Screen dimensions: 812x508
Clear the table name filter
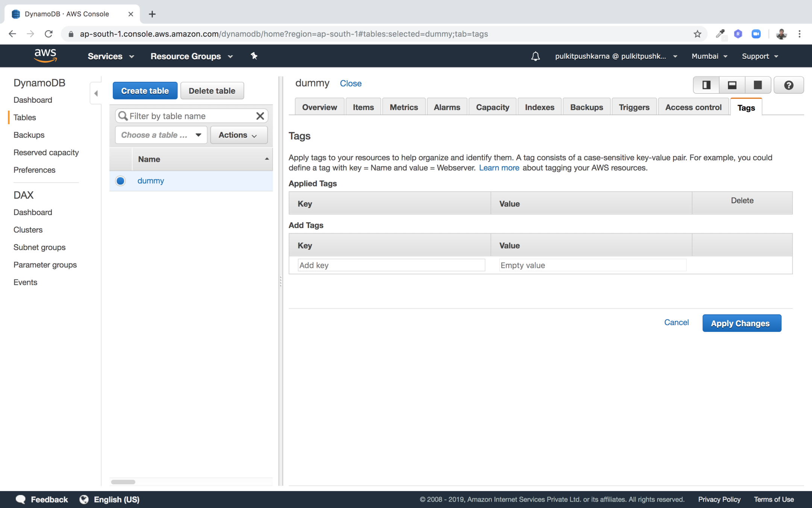[x=260, y=116]
